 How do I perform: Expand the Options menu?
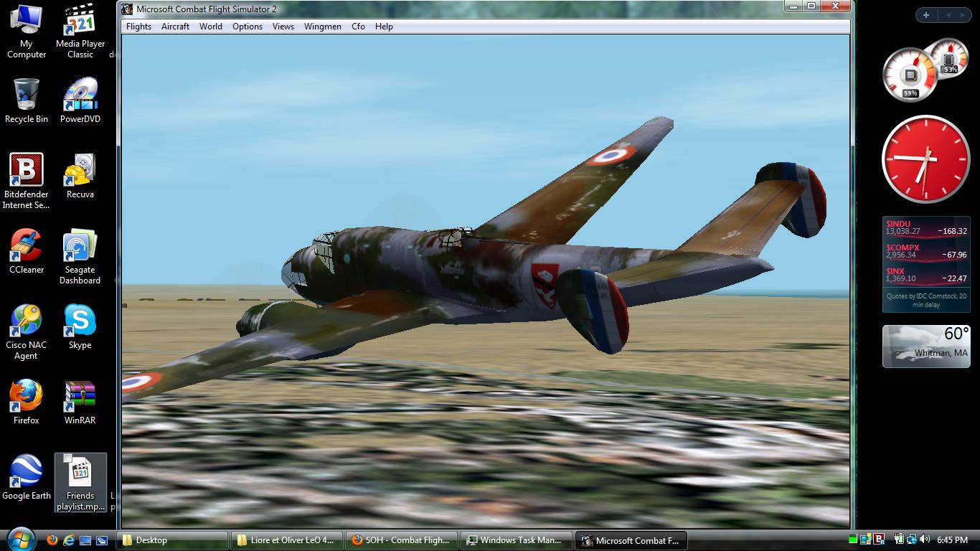[247, 27]
